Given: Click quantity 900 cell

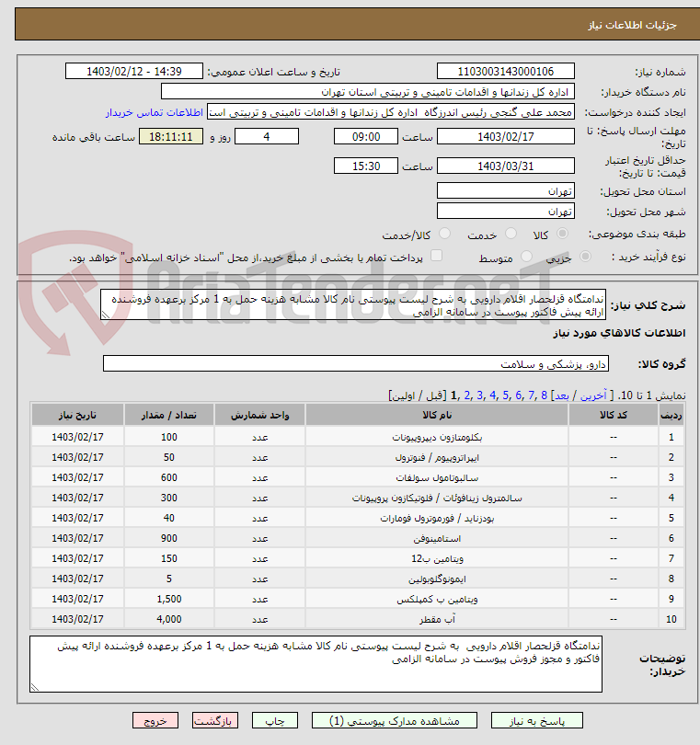Looking at the screenshot, I should point(169,538).
